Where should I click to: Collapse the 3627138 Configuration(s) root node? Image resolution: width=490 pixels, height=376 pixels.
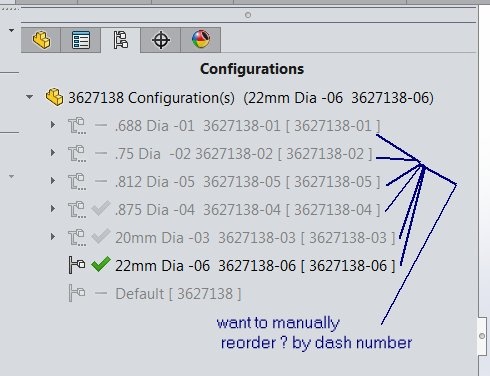click(x=30, y=97)
